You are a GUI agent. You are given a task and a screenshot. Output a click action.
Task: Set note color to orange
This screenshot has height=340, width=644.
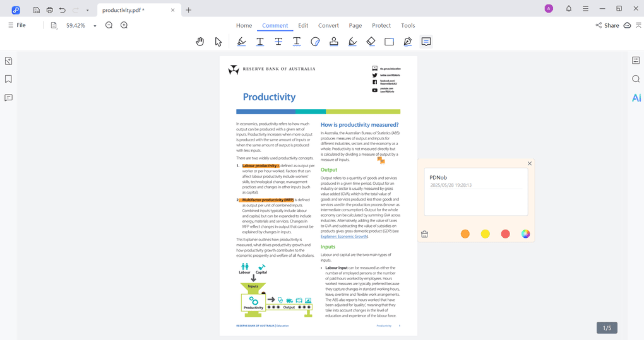coord(465,234)
